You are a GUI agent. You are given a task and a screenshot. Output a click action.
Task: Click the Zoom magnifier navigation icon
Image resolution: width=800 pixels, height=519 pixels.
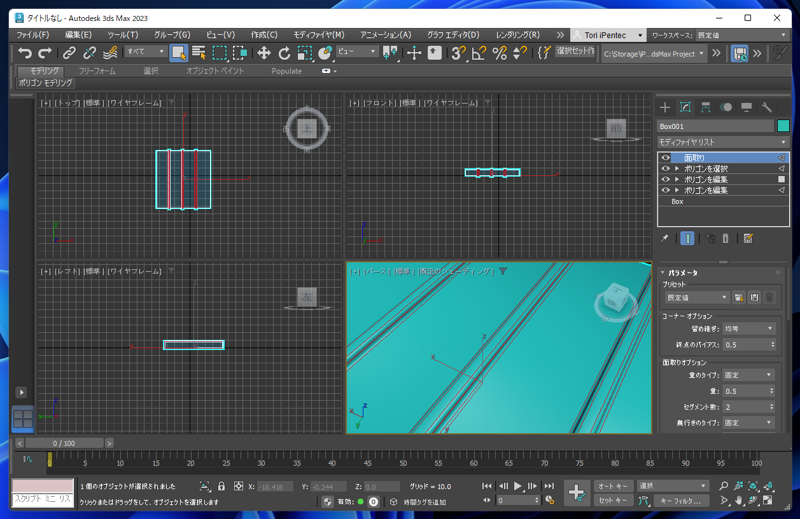[x=723, y=486]
